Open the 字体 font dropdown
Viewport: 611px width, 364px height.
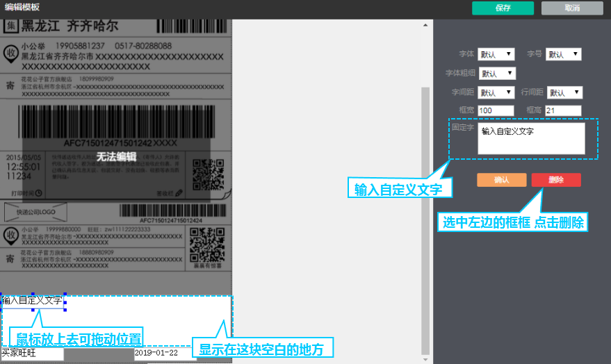496,54
